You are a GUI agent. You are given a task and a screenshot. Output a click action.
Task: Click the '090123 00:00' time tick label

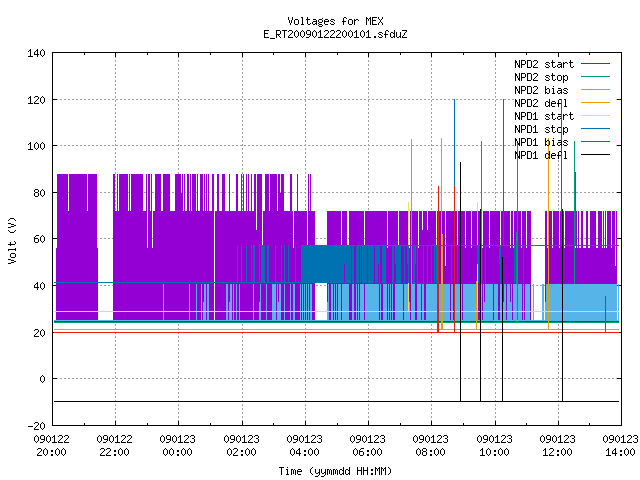point(178,446)
